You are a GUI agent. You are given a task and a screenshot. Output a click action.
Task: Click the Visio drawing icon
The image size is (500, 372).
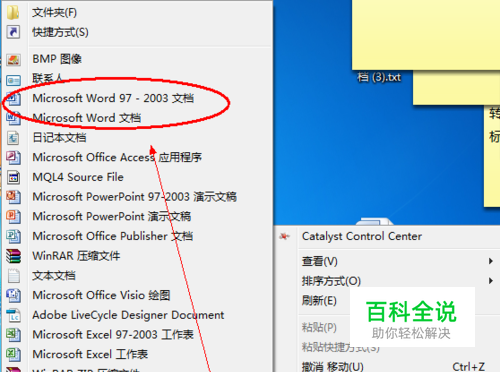(13, 295)
